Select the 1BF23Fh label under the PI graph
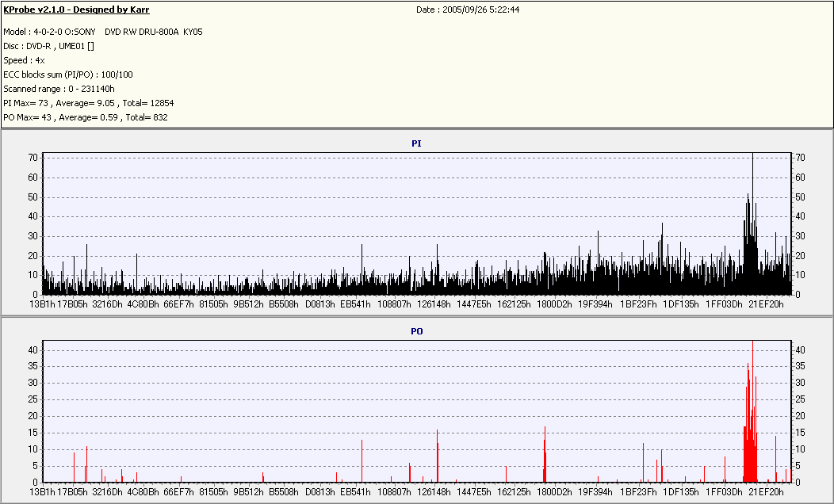This screenshot has height=504, width=834. click(638, 304)
